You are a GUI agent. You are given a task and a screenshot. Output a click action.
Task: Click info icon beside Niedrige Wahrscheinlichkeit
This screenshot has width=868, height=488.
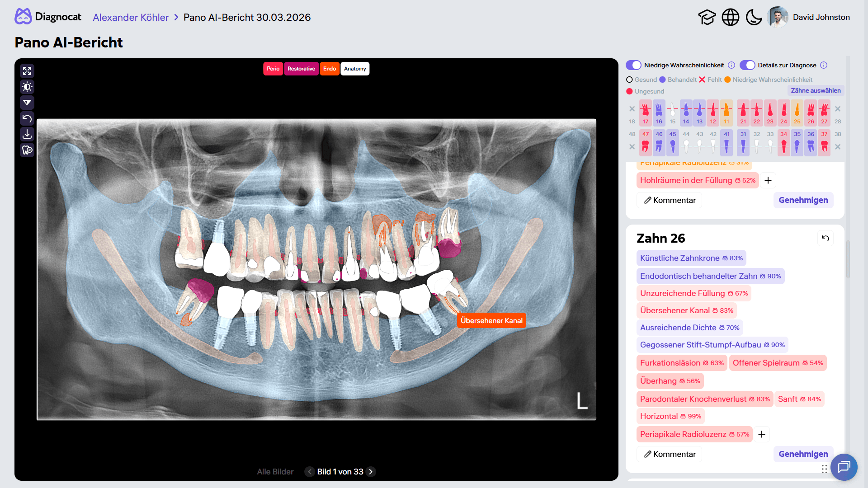[x=731, y=65]
